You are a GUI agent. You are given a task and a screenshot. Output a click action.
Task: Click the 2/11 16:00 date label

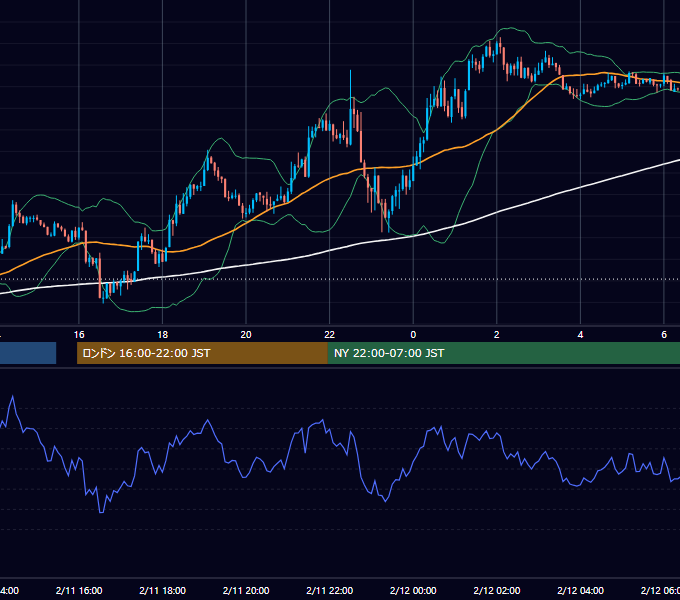(x=79, y=590)
